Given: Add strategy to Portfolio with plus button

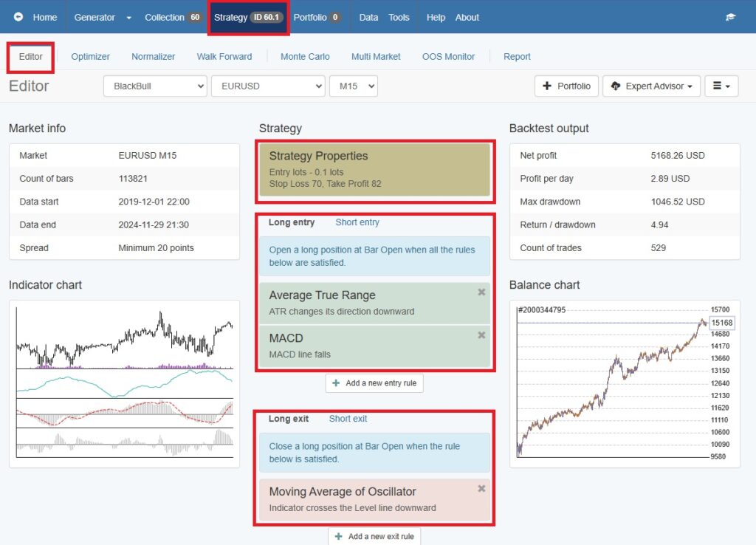Looking at the screenshot, I should pyautogui.click(x=566, y=86).
